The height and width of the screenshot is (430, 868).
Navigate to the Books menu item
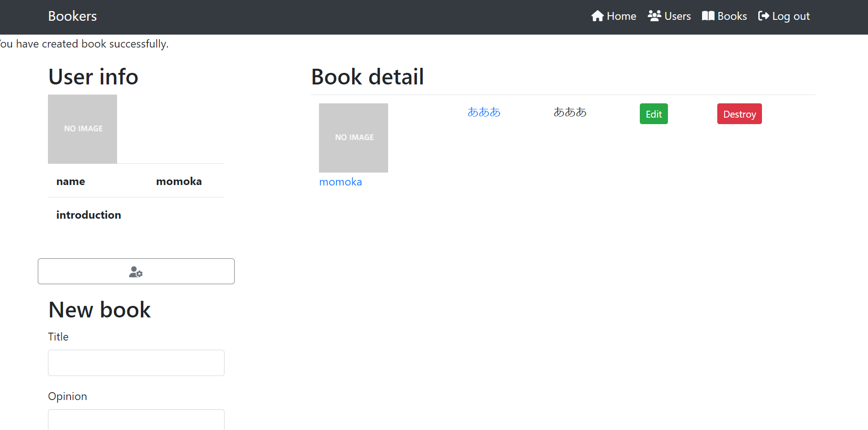pos(732,16)
